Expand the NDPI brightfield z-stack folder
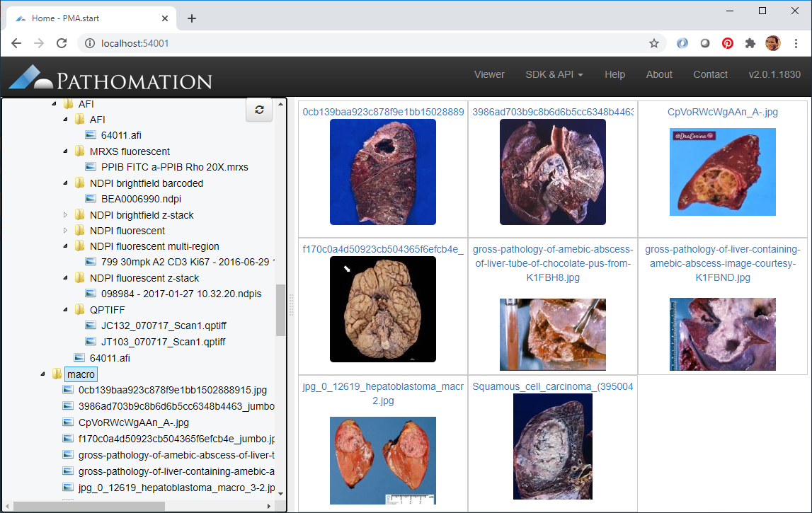The width and height of the screenshot is (812, 513). [x=67, y=215]
